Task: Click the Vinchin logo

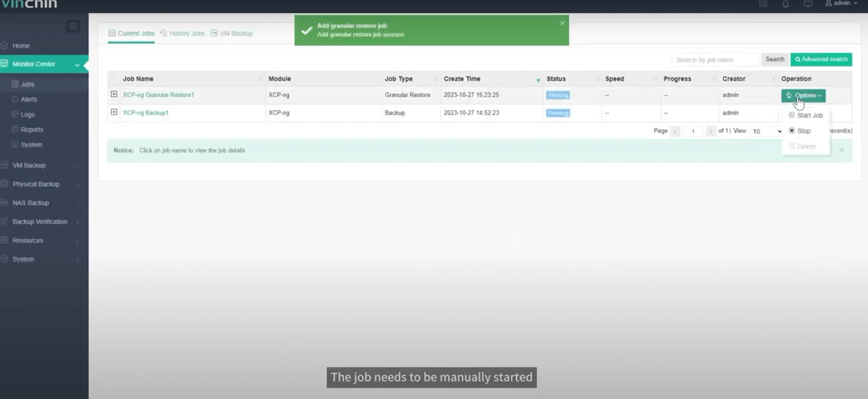Action: (29, 4)
